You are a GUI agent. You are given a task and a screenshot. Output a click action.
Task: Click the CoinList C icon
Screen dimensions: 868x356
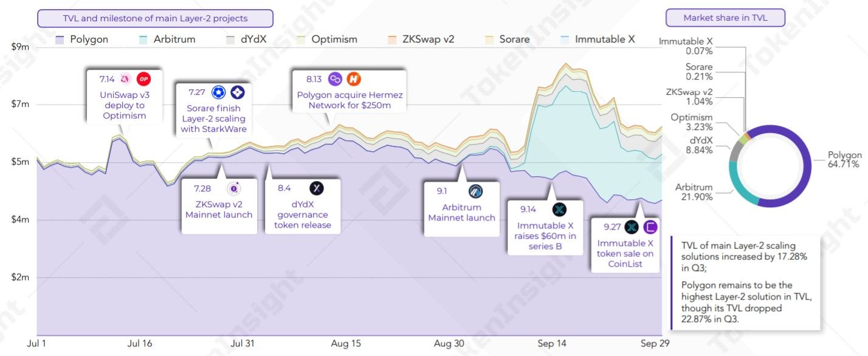pyautogui.click(x=650, y=227)
